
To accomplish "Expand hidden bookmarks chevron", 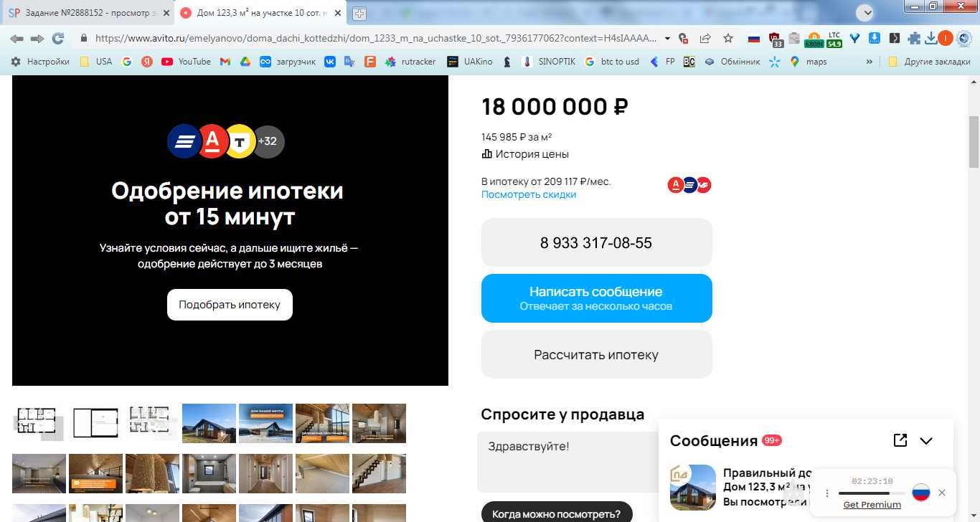I will [870, 62].
